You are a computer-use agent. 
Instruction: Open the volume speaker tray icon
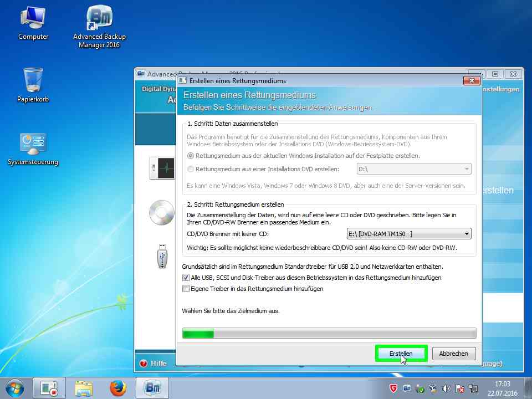click(x=446, y=388)
